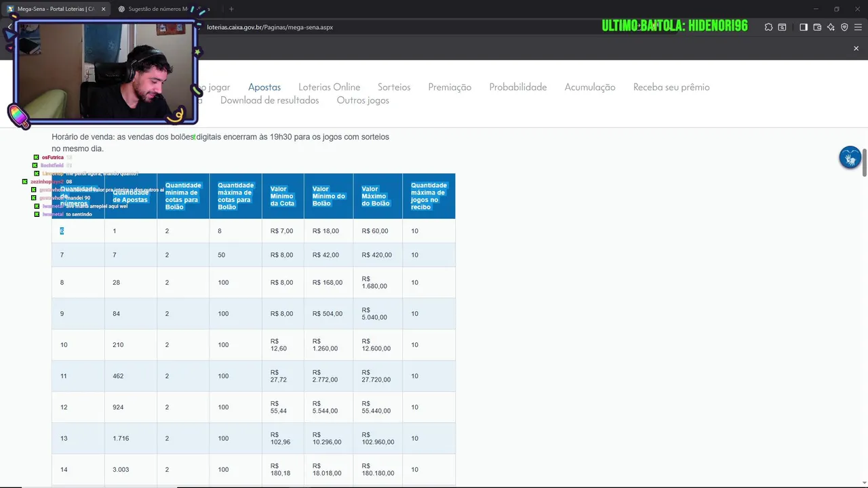This screenshot has width=868, height=488.
Task: Click the R$ 55,44 cell
Action: [283, 407]
